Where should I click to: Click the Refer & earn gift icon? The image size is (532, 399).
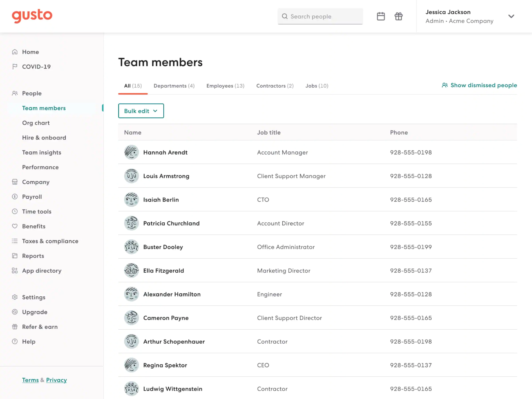[15, 327]
